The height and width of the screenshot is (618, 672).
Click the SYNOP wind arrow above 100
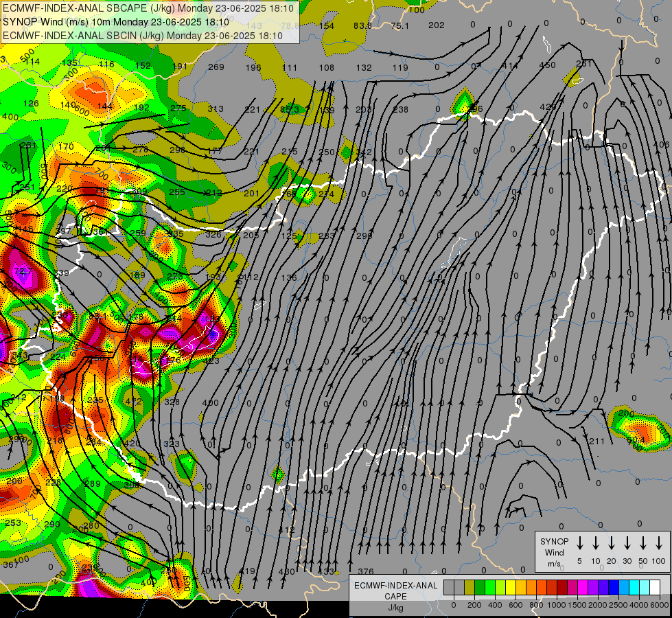(x=659, y=543)
